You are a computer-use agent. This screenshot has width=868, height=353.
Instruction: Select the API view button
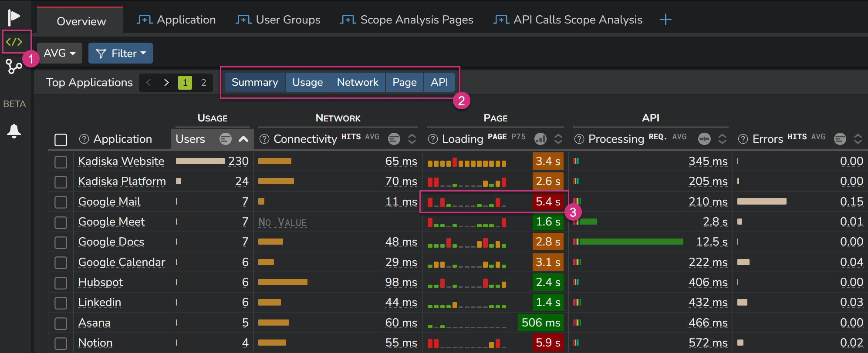pos(439,82)
